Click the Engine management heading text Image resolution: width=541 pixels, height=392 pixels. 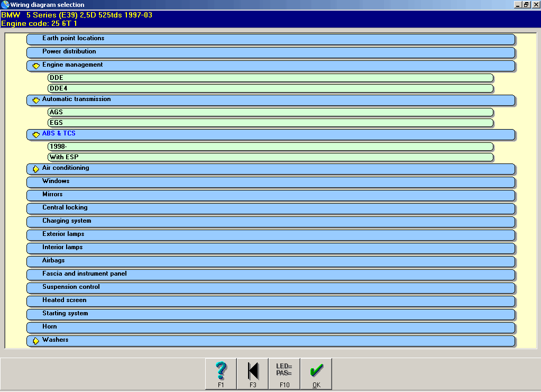[72, 65]
